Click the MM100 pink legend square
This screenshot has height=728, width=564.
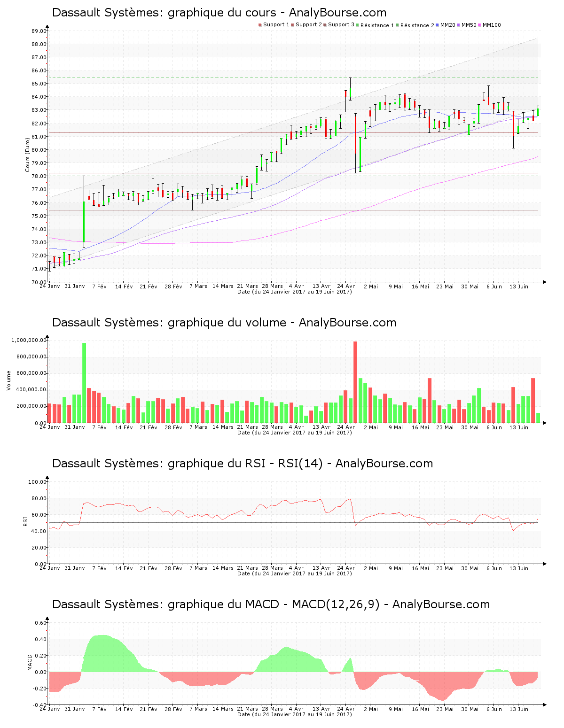[x=480, y=25]
